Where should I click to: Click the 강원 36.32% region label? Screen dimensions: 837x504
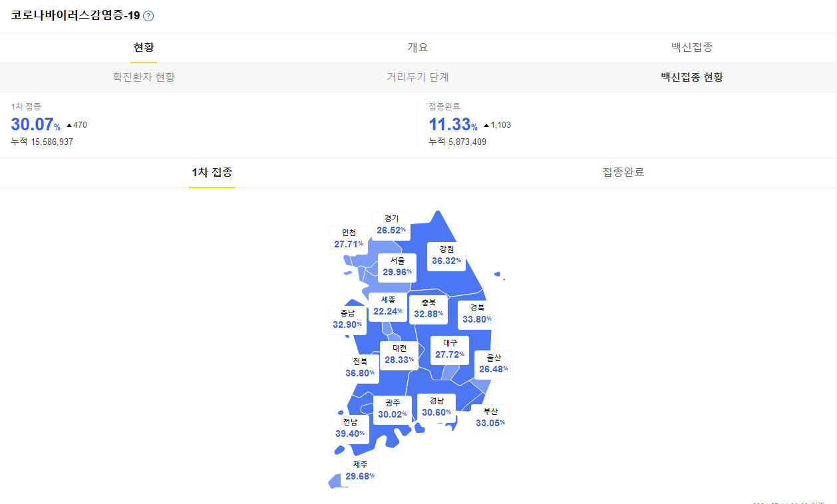click(x=446, y=256)
